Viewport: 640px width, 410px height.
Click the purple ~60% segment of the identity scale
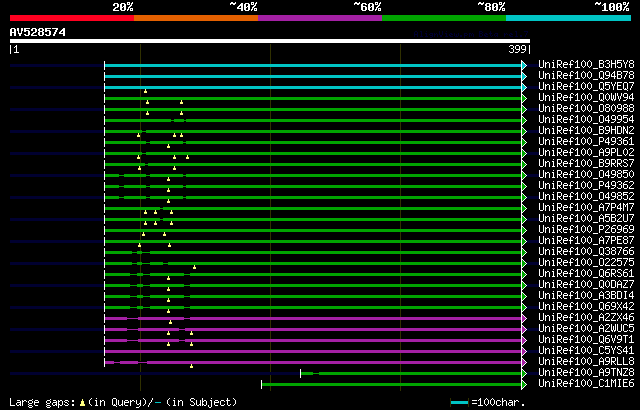(x=320, y=18)
